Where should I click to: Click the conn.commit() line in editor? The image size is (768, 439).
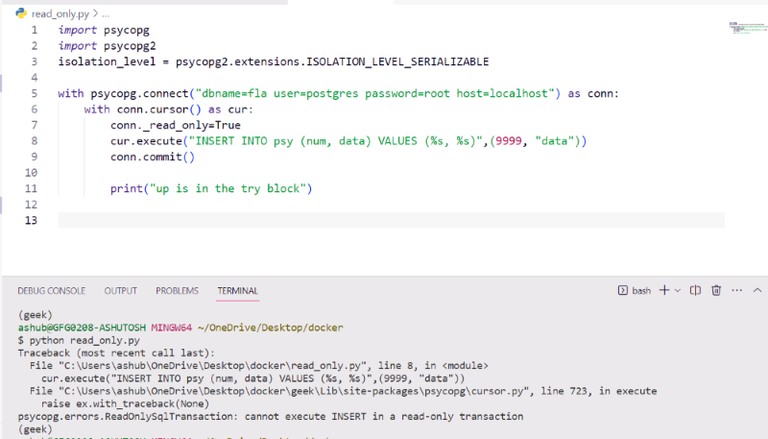coord(152,157)
